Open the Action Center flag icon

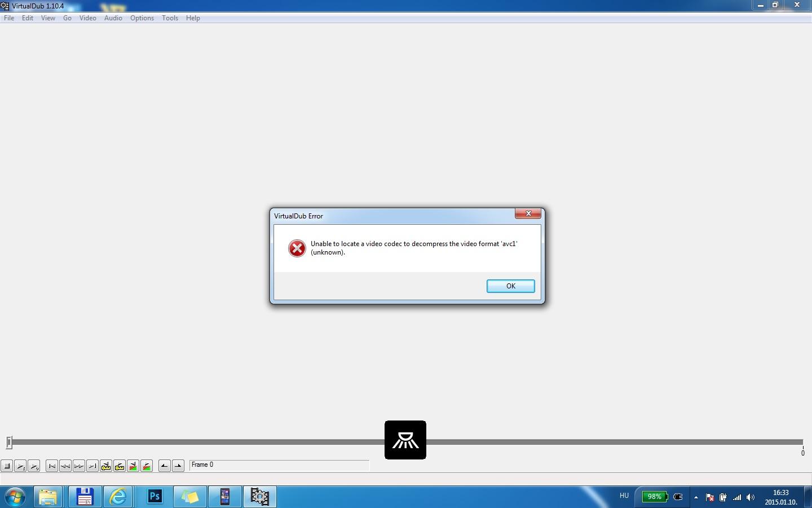tap(710, 497)
